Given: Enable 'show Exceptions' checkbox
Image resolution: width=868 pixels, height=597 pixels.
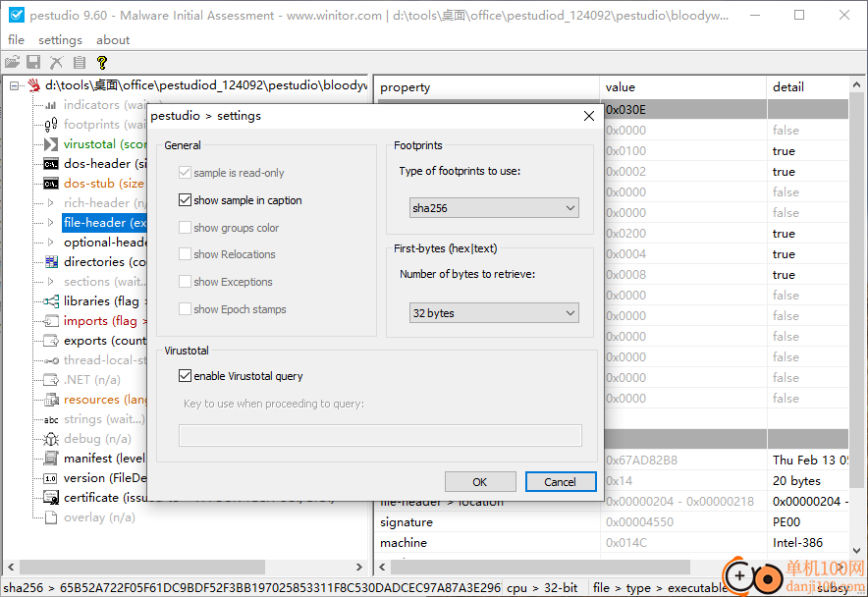Looking at the screenshot, I should tap(185, 282).
